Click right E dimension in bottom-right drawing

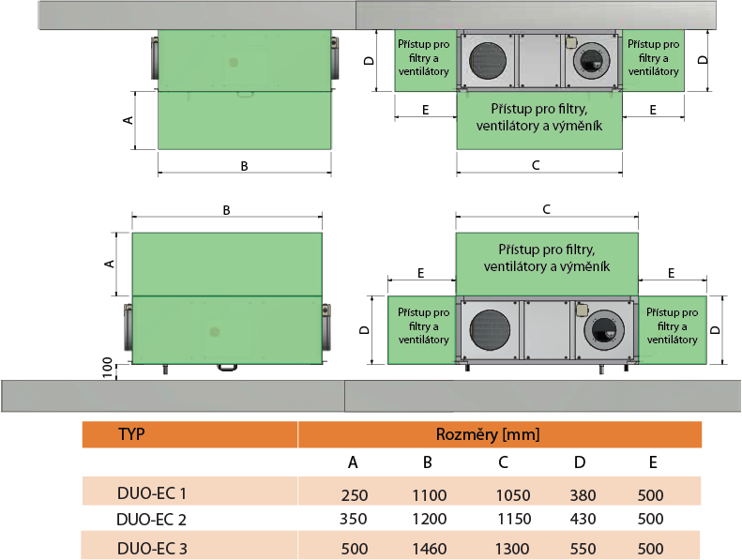coord(671,273)
